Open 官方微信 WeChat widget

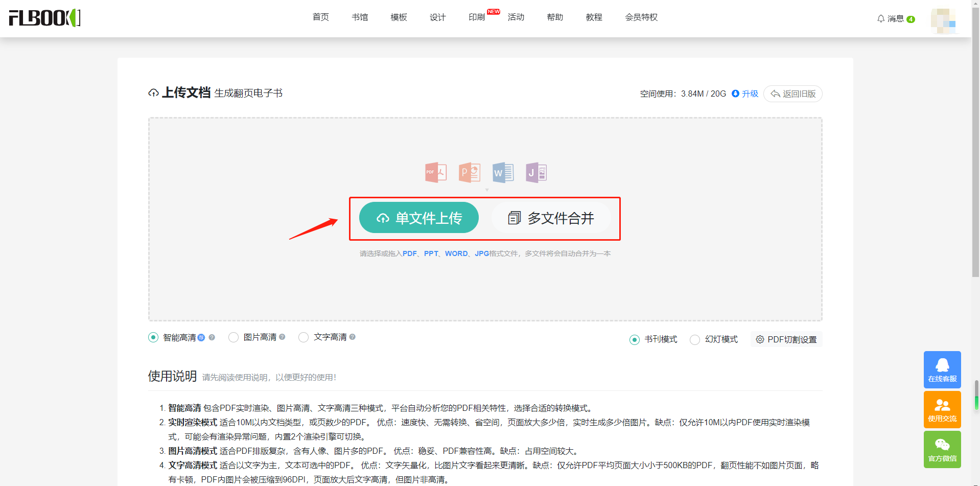942,449
